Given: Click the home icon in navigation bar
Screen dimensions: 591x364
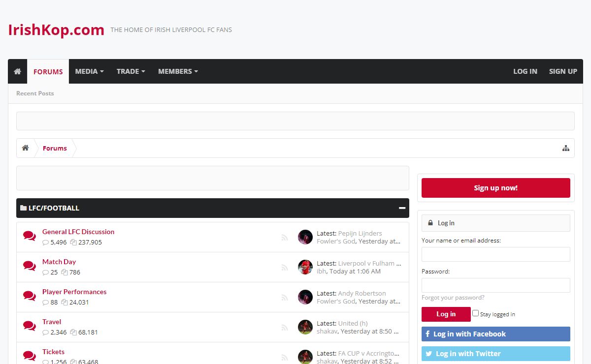Looking at the screenshot, I should coord(17,71).
